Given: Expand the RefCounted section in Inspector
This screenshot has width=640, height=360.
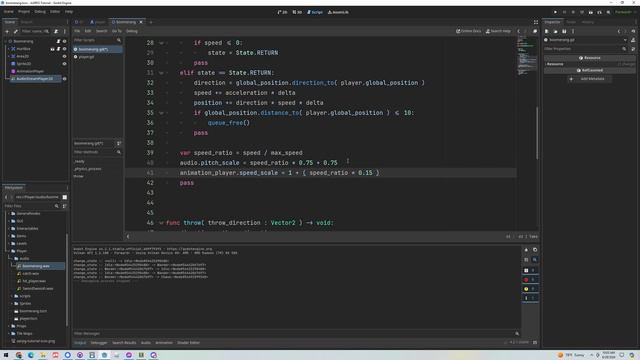Looking at the screenshot, I should pos(589,70).
